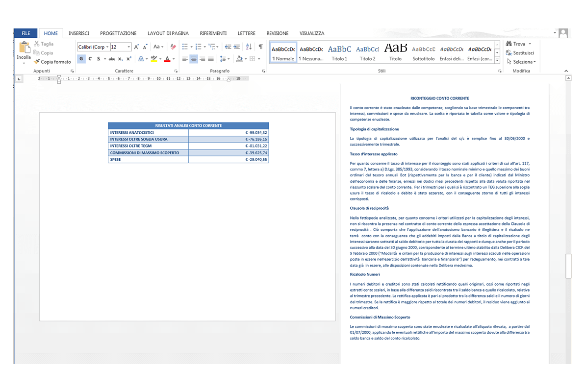Screen dimensions: 585x392
Task: Click the decrease indent icon
Action: [x=228, y=47]
